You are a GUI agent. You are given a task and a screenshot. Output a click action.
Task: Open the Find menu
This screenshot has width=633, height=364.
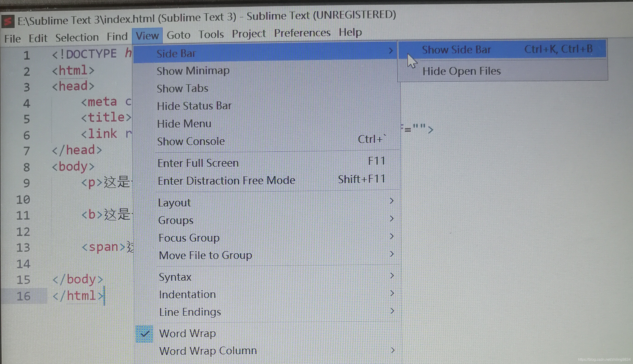[117, 37]
